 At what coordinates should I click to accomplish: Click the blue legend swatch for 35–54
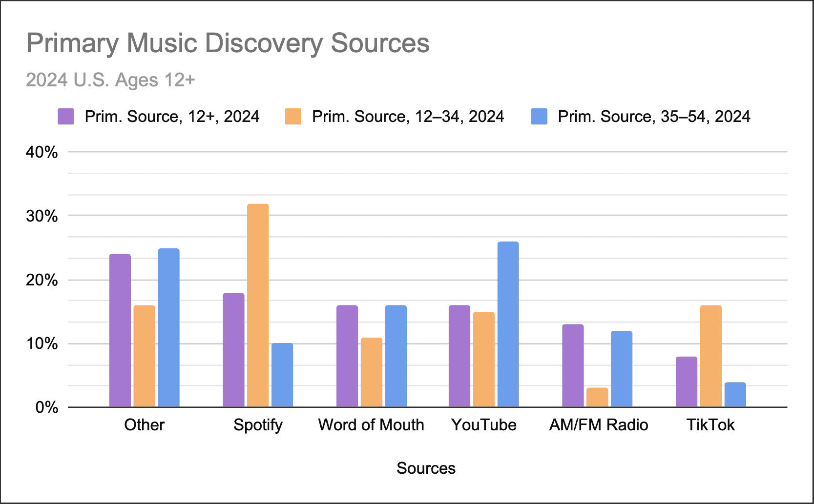pos(539,117)
